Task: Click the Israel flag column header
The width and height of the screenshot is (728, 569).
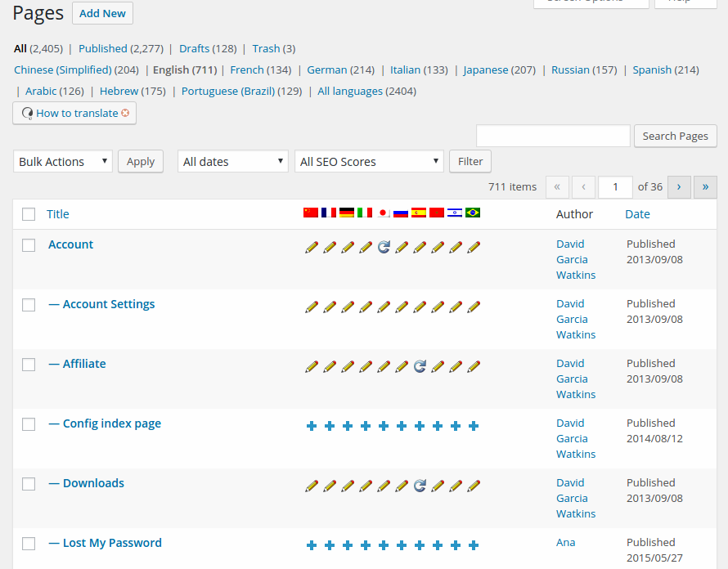Action: 455,213
